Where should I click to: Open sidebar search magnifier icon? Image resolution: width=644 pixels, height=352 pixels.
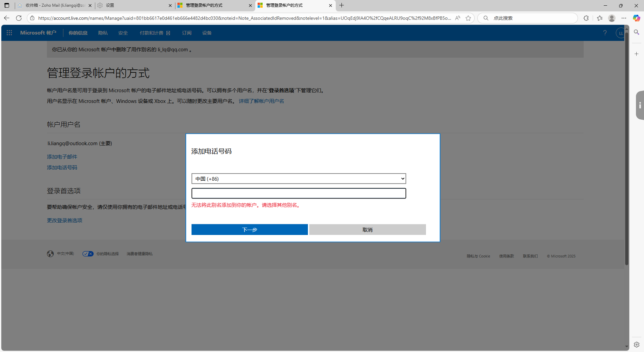click(636, 32)
